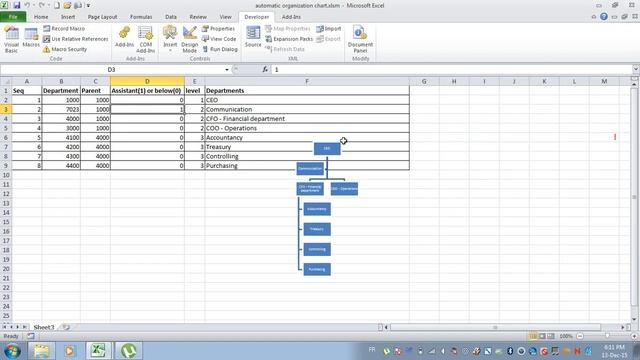The image size is (640, 360).
Task: Open the Sheet3 tab
Action: [44, 327]
